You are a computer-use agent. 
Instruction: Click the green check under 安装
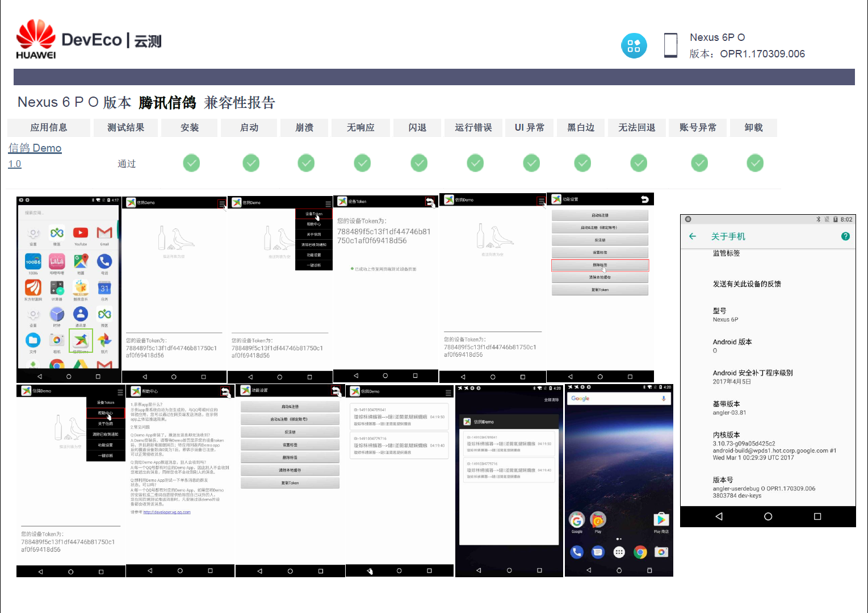click(191, 163)
